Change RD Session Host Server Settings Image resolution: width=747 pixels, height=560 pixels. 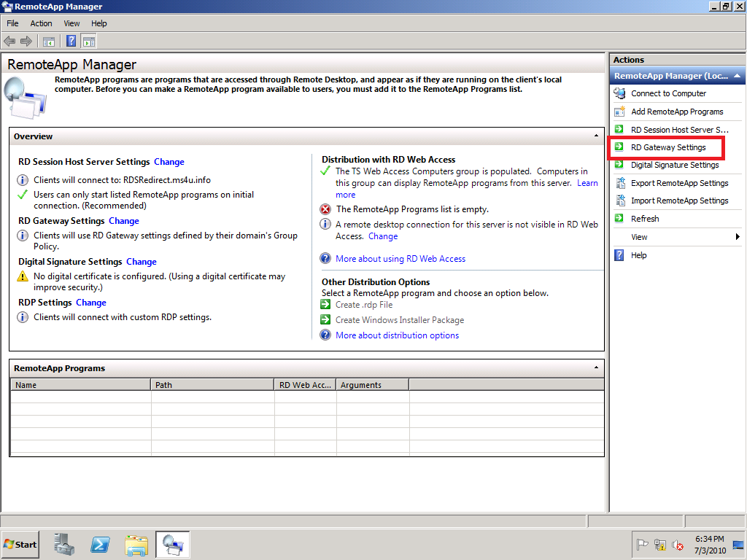pyautogui.click(x=169, y=162)
